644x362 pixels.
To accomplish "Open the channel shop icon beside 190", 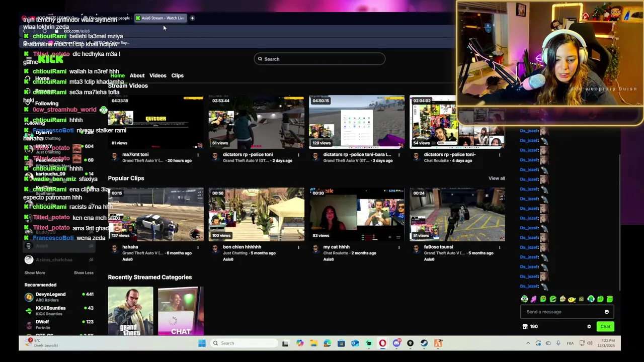I will (x=525, y=327).
